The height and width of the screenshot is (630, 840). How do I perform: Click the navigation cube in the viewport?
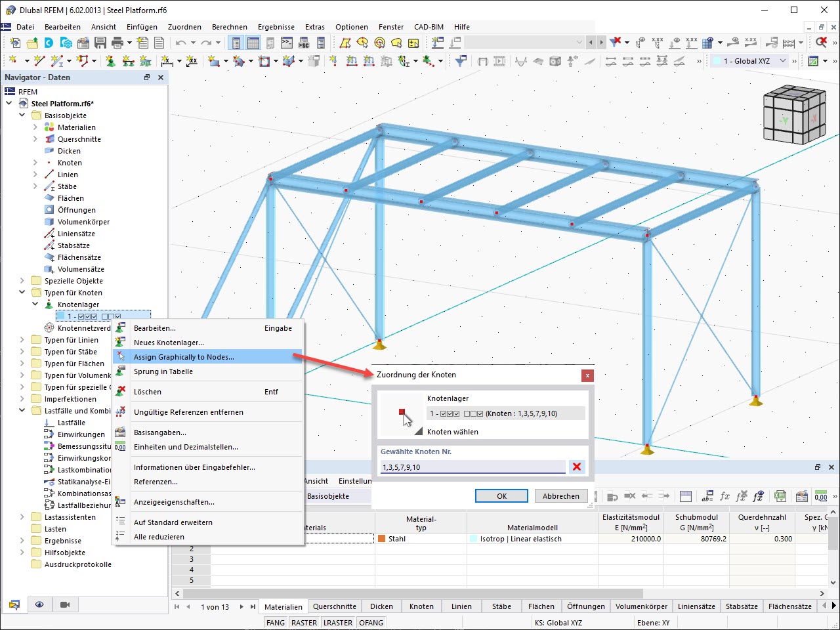coord(793,116)
